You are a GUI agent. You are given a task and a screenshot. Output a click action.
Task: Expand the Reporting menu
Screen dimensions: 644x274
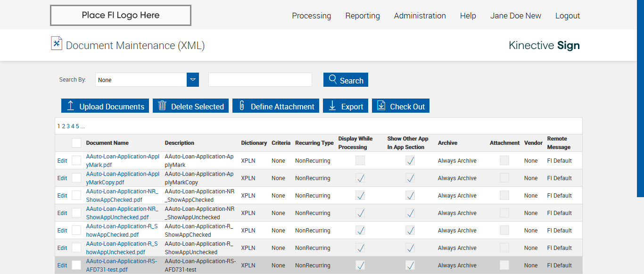point(362,16)
